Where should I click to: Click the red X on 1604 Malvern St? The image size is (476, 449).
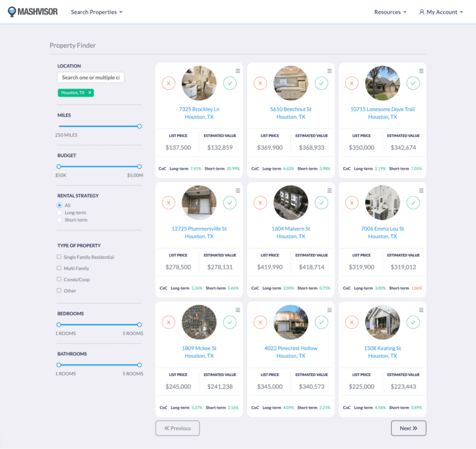pyautogui.click(x=260, y=203)
